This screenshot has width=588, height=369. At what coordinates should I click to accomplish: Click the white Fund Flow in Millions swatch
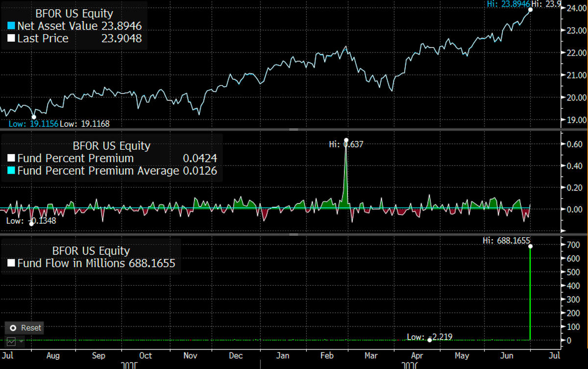[11, 264]
